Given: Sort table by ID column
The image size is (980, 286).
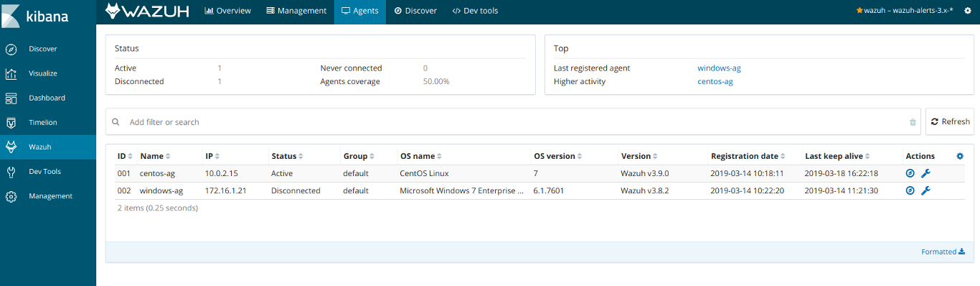Looking at the screenshot, I should coord(125,156).
